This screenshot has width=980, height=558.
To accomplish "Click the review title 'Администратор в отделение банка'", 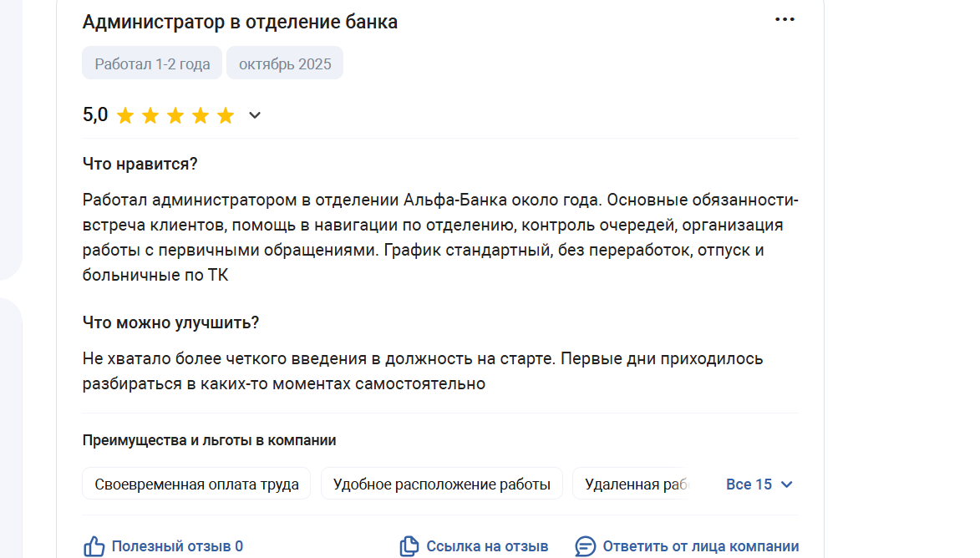I will pos(240,22).
